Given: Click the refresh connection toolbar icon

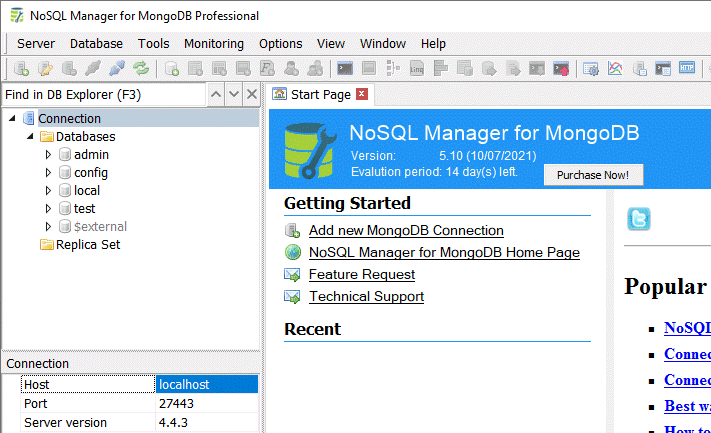Looking at the screenshot, I should point(141,69).
